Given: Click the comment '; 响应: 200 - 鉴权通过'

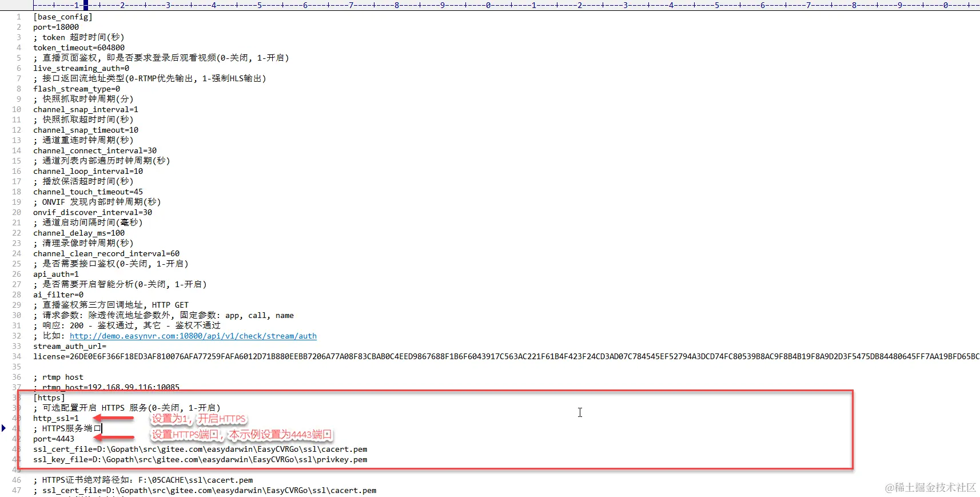Looking at the screenshot, I should click(127, 326).
